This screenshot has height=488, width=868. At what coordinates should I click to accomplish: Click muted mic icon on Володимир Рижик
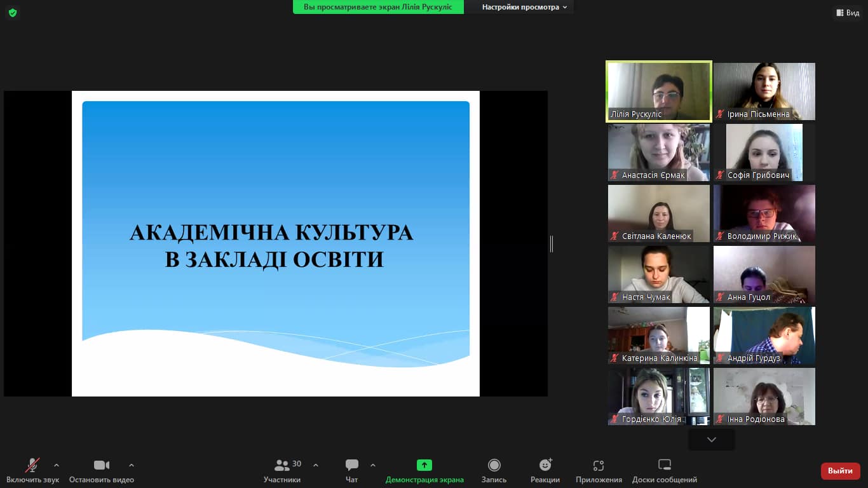pyautogui.click(x=720, y=236)
